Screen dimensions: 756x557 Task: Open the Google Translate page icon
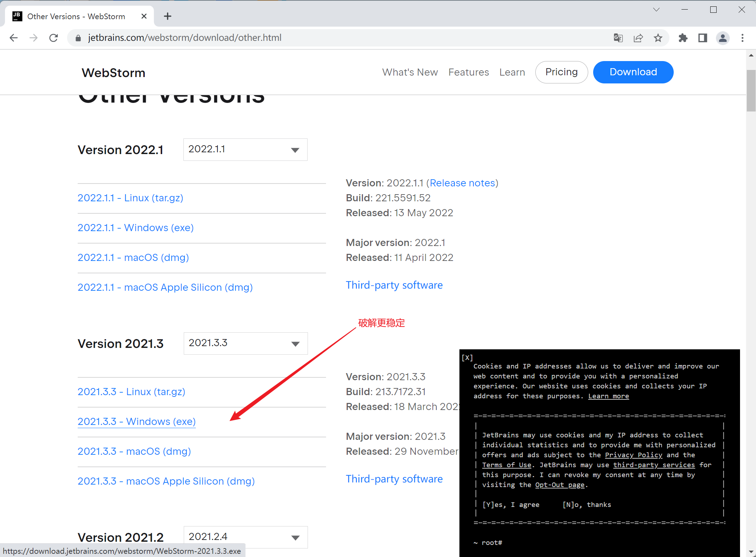click(618, 38)
